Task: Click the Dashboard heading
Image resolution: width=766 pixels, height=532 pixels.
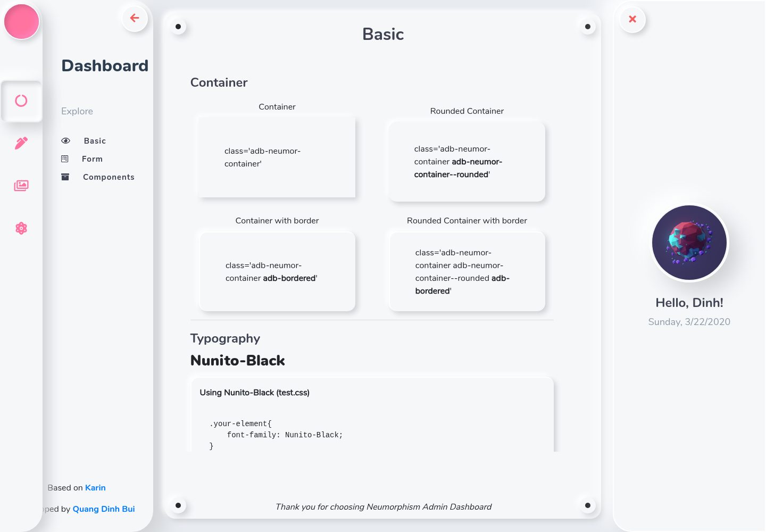Action: pyautogui.click(x=105, y=66)
